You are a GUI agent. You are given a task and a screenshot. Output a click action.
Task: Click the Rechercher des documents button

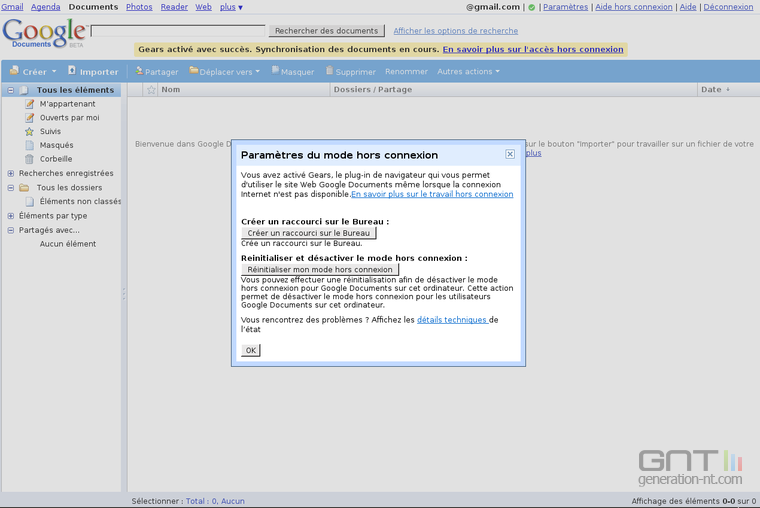coord(327,31)
